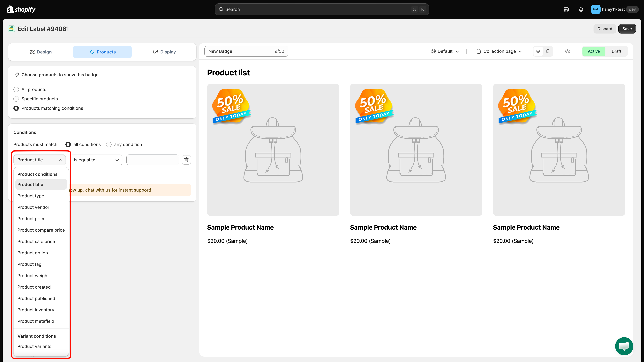Select Product type option
Image resolution: width=644 pixels, height=362 pixels.
point(41,196)
